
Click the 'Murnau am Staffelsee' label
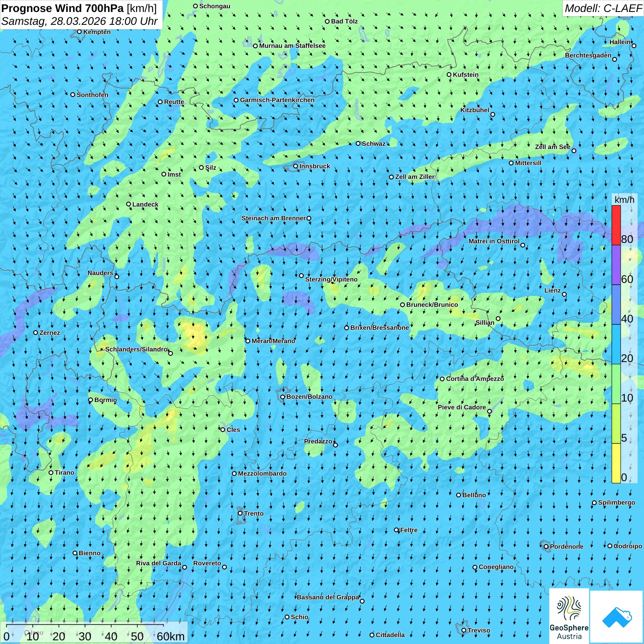coord(293,46)
